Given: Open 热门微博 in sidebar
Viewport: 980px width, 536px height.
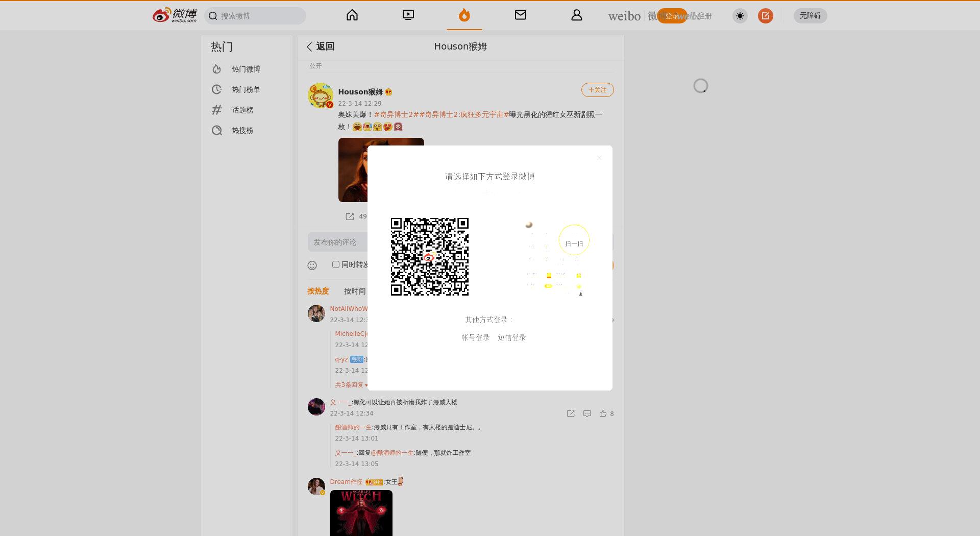Looking at the screenshot, I should (246, 69).
